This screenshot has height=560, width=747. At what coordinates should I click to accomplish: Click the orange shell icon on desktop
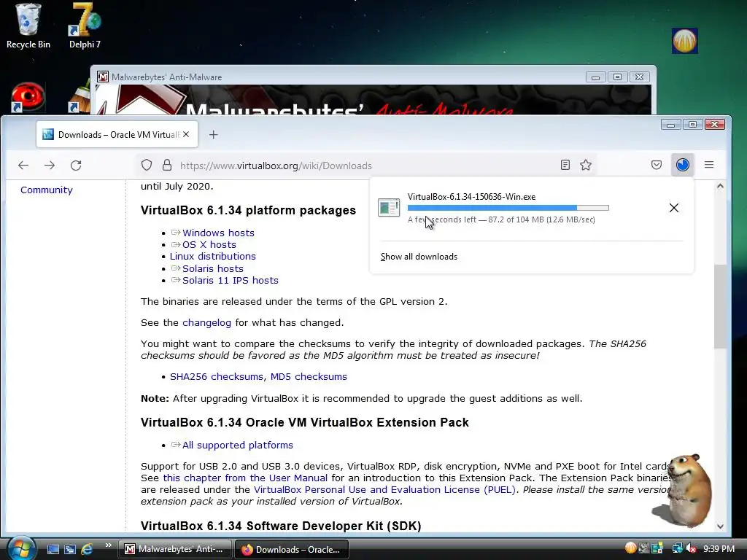coord(684,41)
